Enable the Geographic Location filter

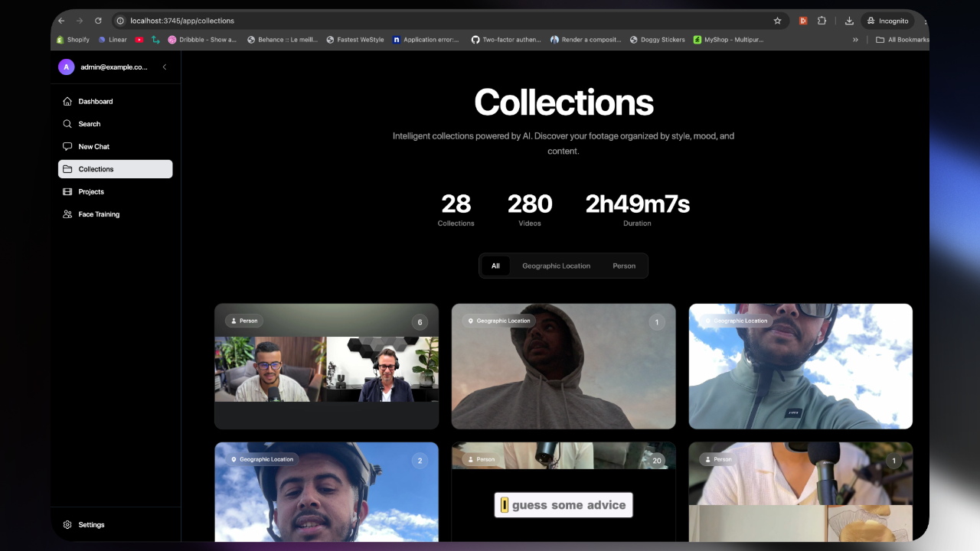tap(556, 266)
